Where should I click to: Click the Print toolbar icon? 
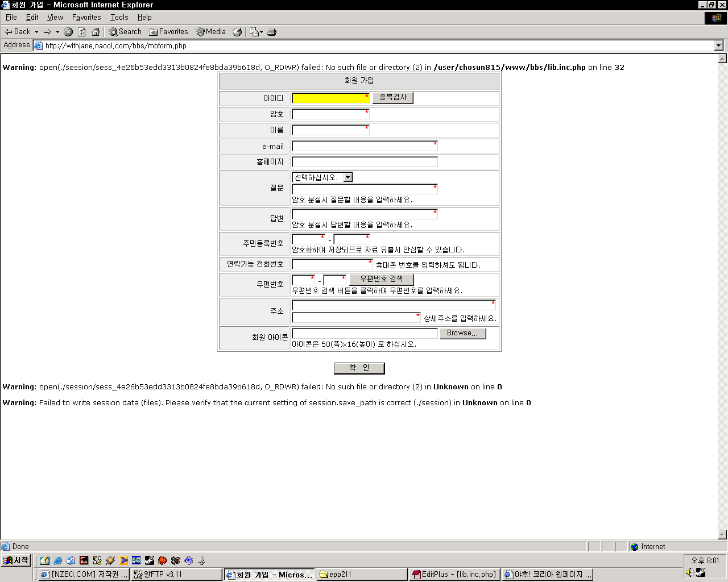coord(272,32)
